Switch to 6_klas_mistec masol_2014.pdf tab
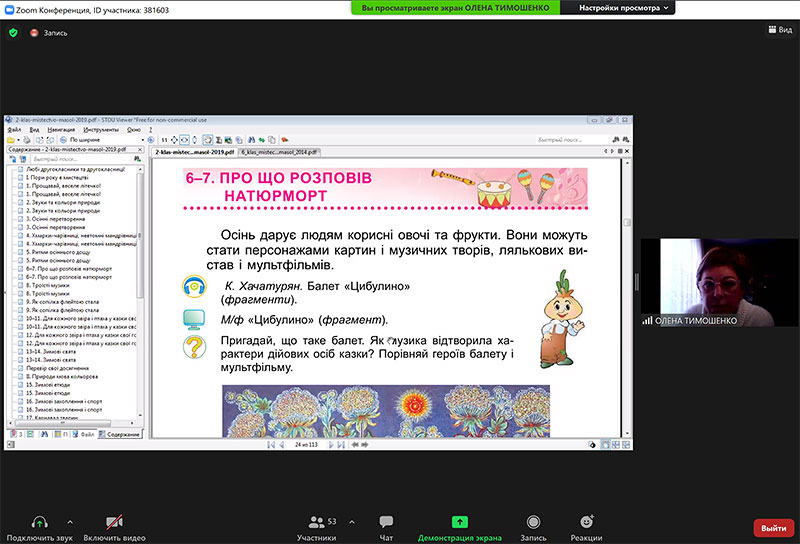 (x=279, y=152)
